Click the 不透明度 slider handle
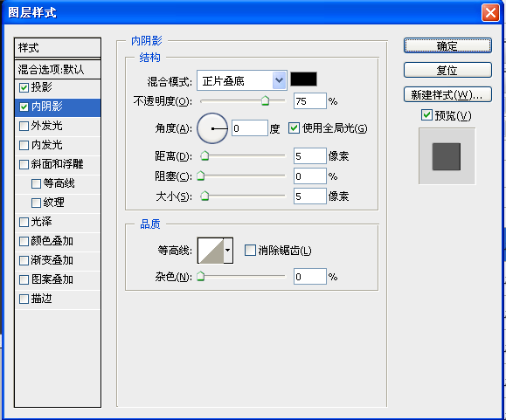Image resolution: width=506 pixels, height=420 pixels. pos(265,100)
